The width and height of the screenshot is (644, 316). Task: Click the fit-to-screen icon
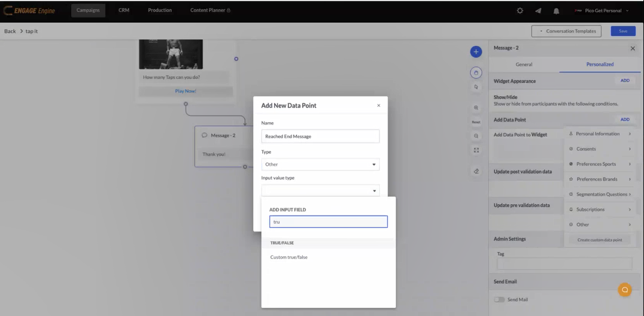coord(476,150)
